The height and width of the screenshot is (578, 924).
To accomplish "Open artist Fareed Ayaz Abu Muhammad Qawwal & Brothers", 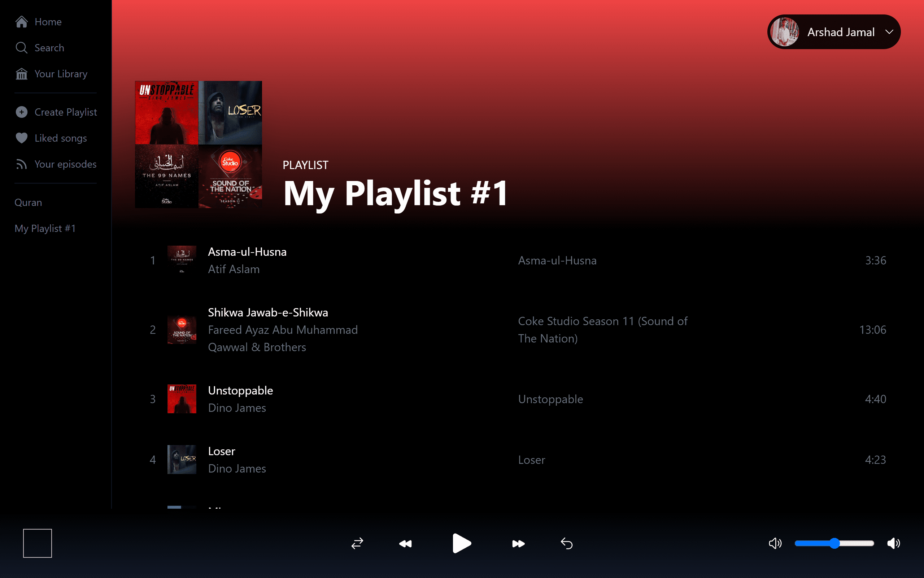I will click(283, 338).
